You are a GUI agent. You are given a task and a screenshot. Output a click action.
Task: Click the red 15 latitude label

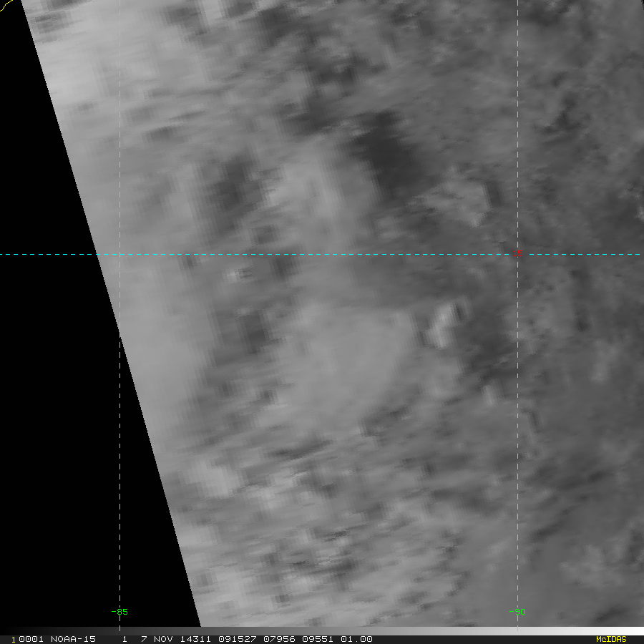click(517, 253)
